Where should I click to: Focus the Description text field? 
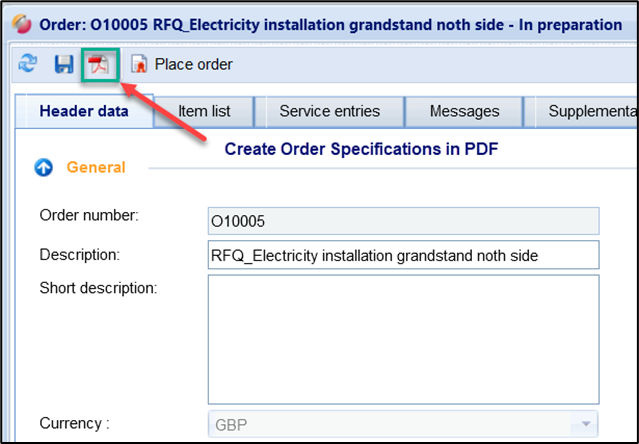[x=402, y=255]
